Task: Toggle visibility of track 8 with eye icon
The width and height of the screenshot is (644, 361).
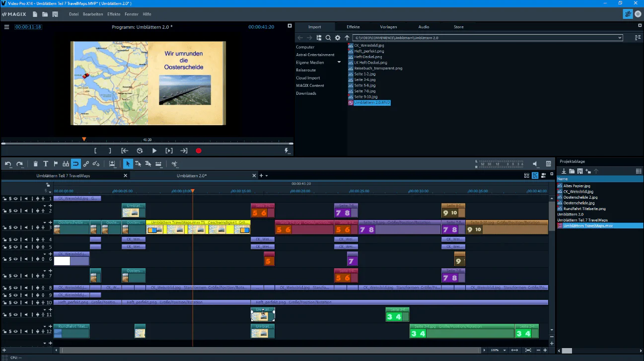Action: [x=15, y=288]
